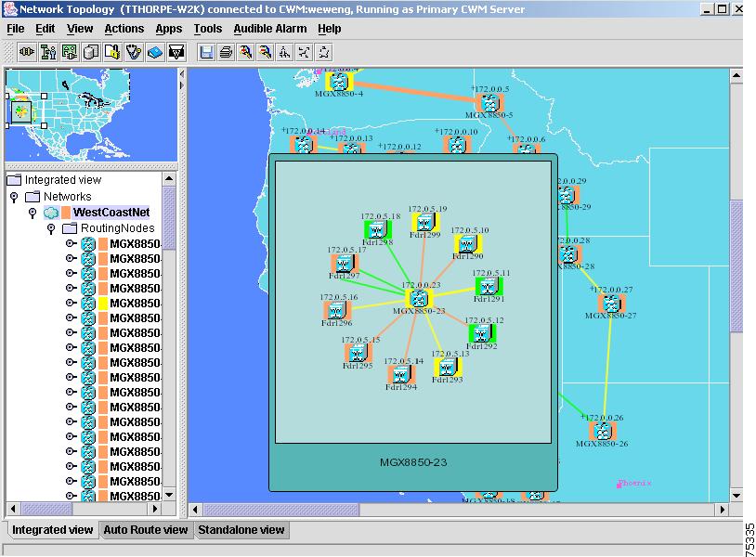Choose the Fdr1295 feeder node icon
This screenshot has width=756, height=557.
click(358, 353)
